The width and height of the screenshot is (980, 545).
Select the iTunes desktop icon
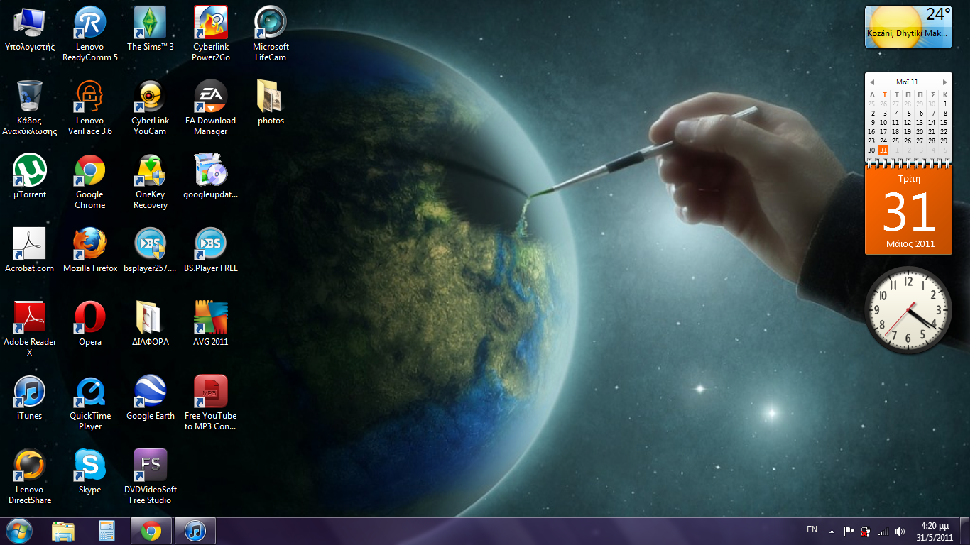pos(30,398)
